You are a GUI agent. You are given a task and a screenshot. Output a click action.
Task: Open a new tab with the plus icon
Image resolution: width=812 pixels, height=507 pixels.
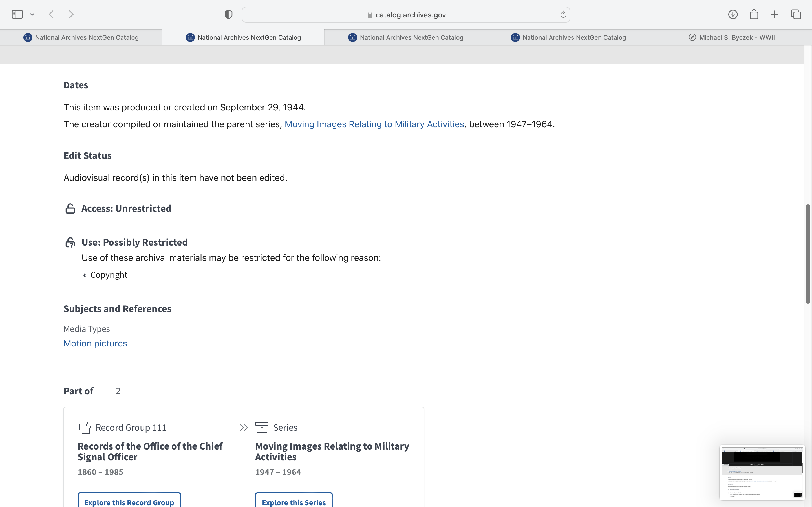coord(775,14)
